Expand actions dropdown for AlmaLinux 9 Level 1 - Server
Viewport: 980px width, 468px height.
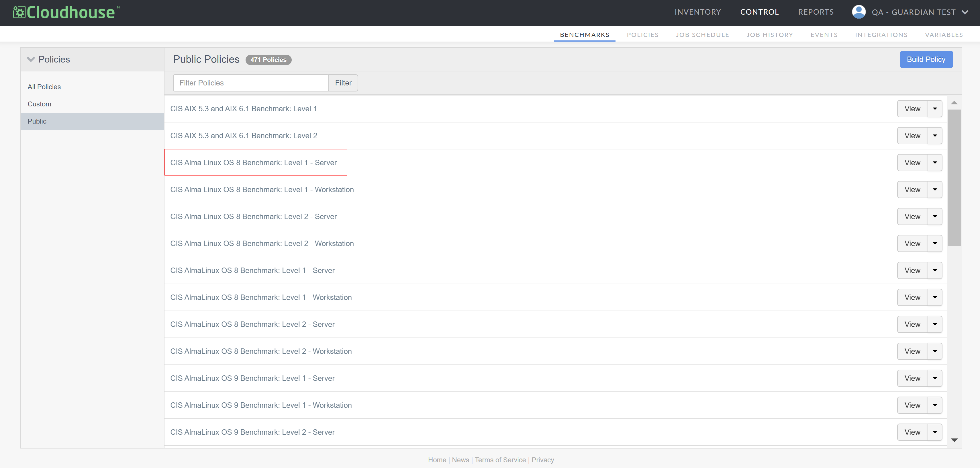pos(935,379)
